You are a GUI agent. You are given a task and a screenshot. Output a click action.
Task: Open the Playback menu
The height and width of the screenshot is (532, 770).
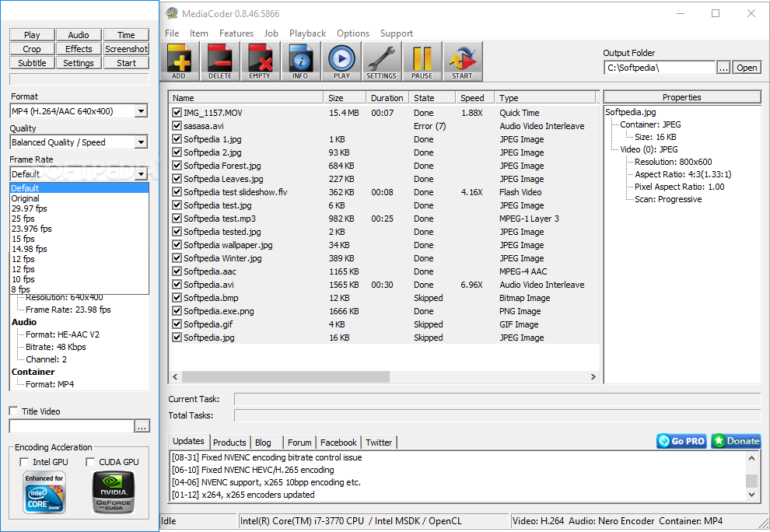(307, 33)
